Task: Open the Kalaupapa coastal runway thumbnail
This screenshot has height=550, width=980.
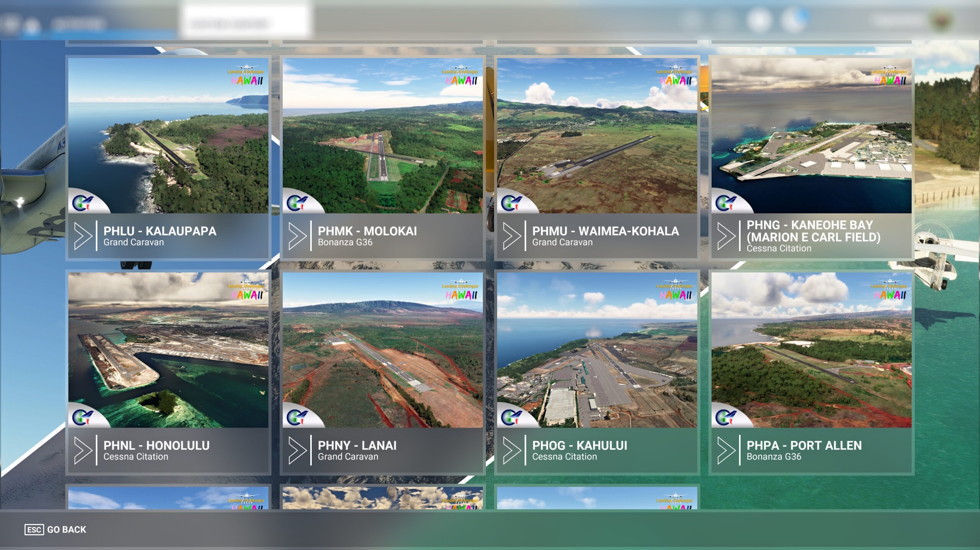Action: [168, 135]
